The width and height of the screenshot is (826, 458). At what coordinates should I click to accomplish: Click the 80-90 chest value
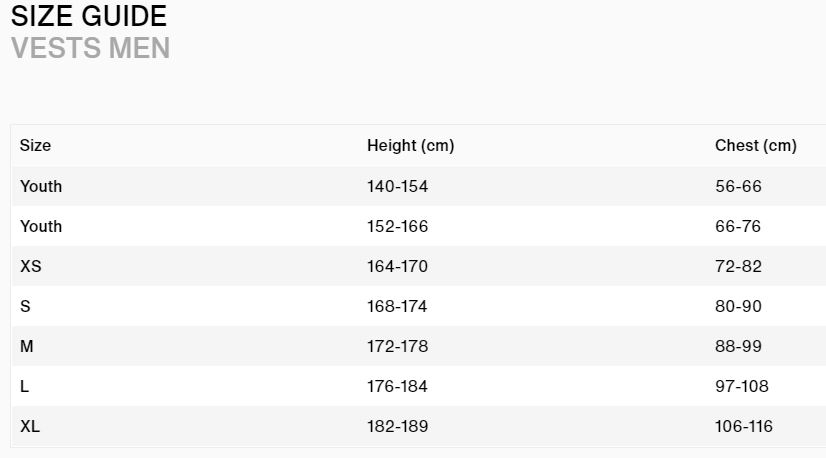click(x=738, y=306)
